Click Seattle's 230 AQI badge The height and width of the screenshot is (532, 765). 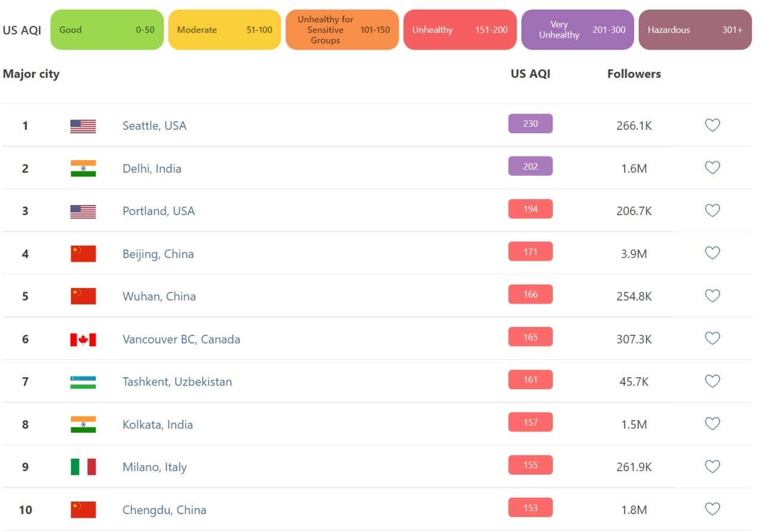point(530,124)
